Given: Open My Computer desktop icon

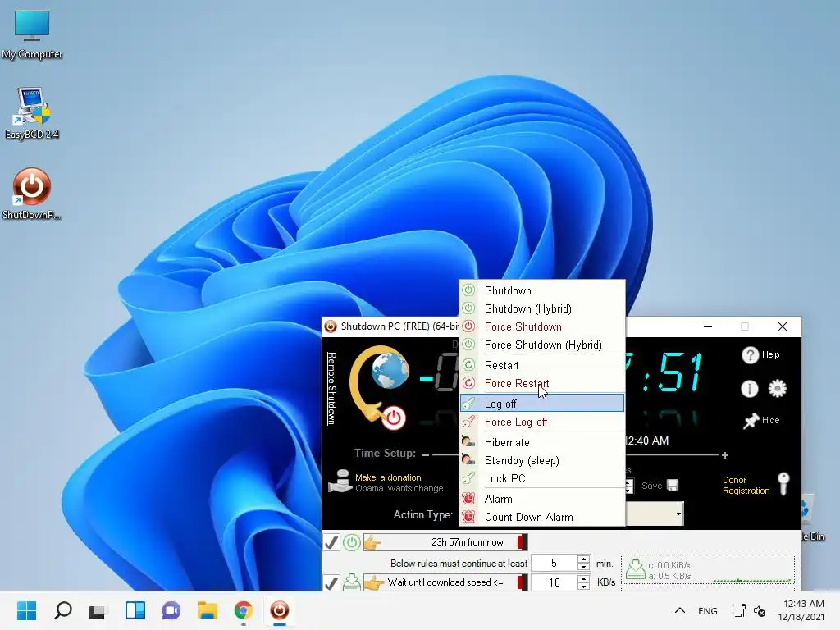Looking at the screenshot, I should (x=32, y=34).
